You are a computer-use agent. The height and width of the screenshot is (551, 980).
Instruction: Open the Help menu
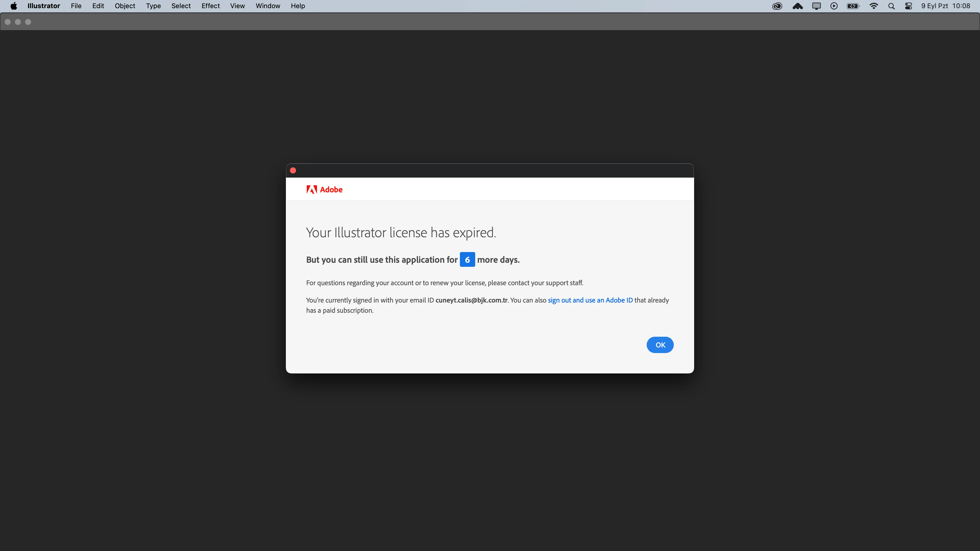coord(298,6)
